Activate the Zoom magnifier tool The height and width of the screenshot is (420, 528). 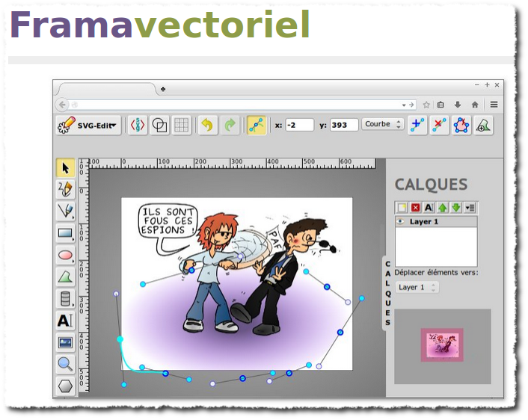pos(66,365)
